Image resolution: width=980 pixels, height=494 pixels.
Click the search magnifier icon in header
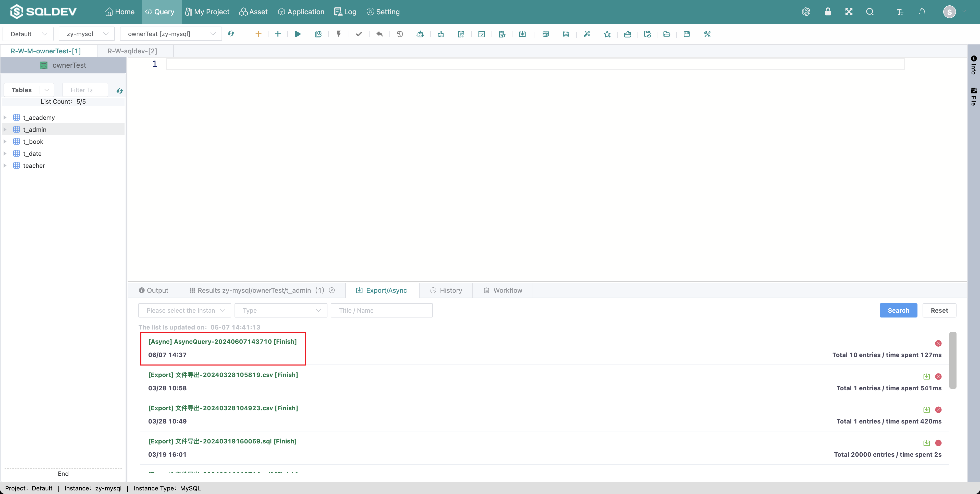click(870, 12)
